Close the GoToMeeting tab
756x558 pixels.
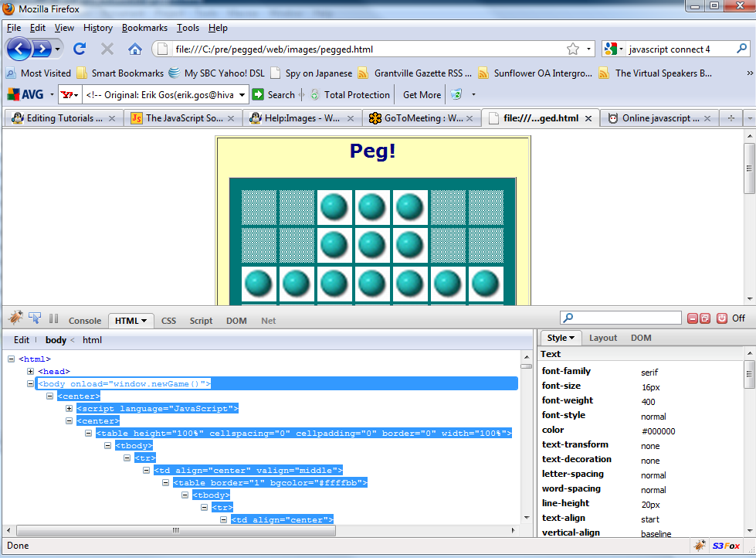(x=470, y=118)
